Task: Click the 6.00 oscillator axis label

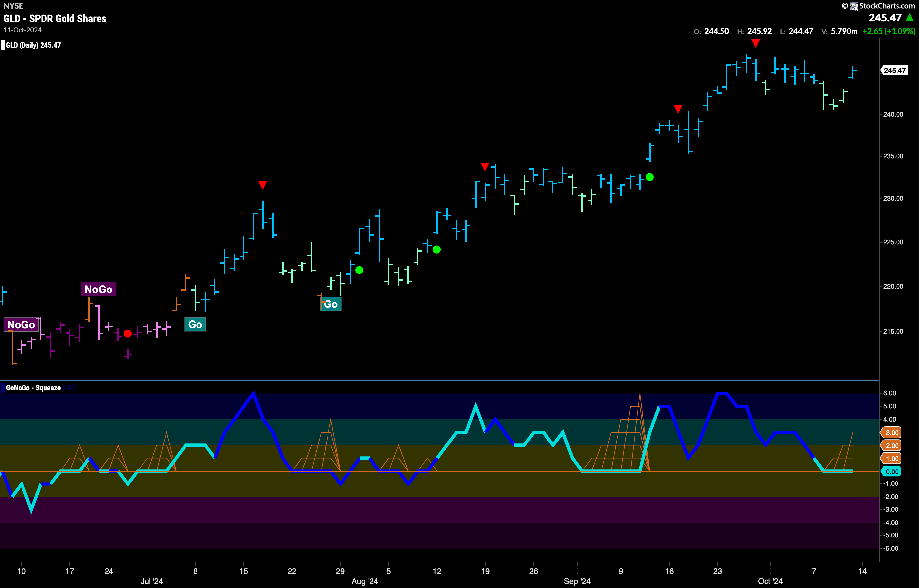Action: [890, 393]
